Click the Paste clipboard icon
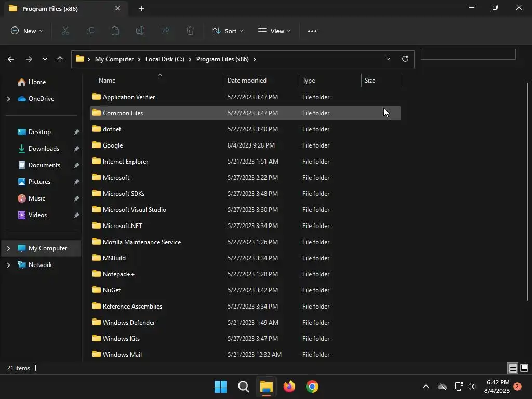Screen dimensions: 532x399 click(x=115, y=31)
